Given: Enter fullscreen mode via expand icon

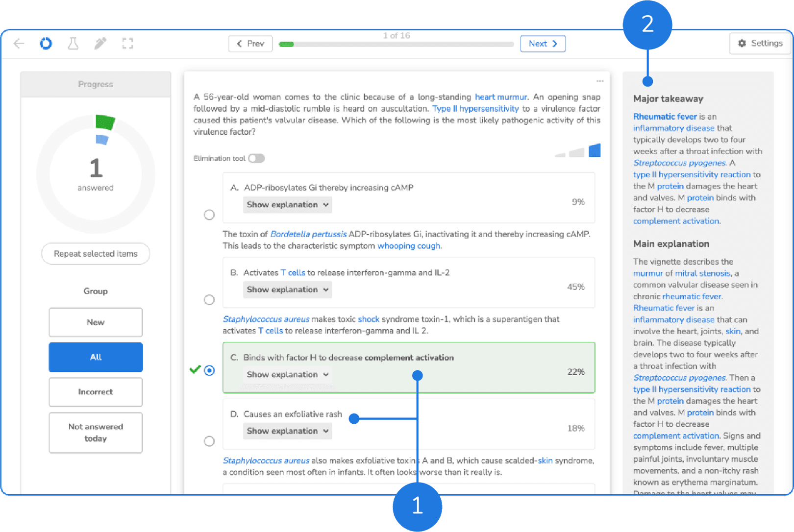Looking at the screenshot, I should 127,44.
